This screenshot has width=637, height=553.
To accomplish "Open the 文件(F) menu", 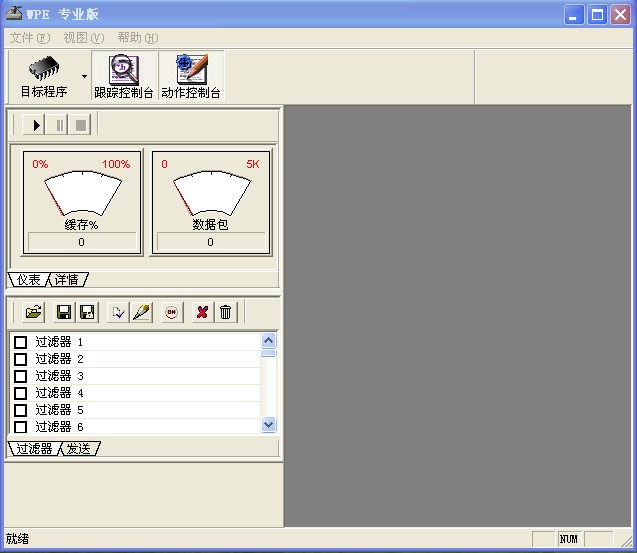I will tap(30, 38).
